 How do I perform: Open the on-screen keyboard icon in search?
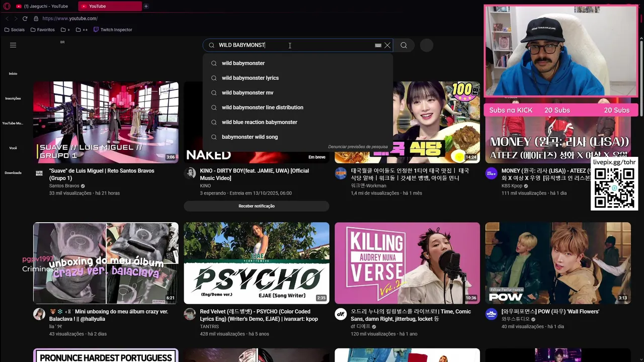[x=378, y=45]
